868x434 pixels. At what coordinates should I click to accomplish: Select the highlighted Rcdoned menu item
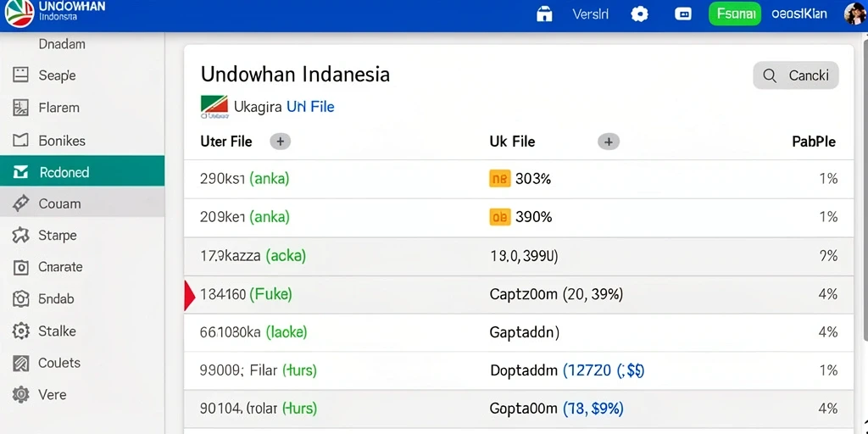(82, 172)
